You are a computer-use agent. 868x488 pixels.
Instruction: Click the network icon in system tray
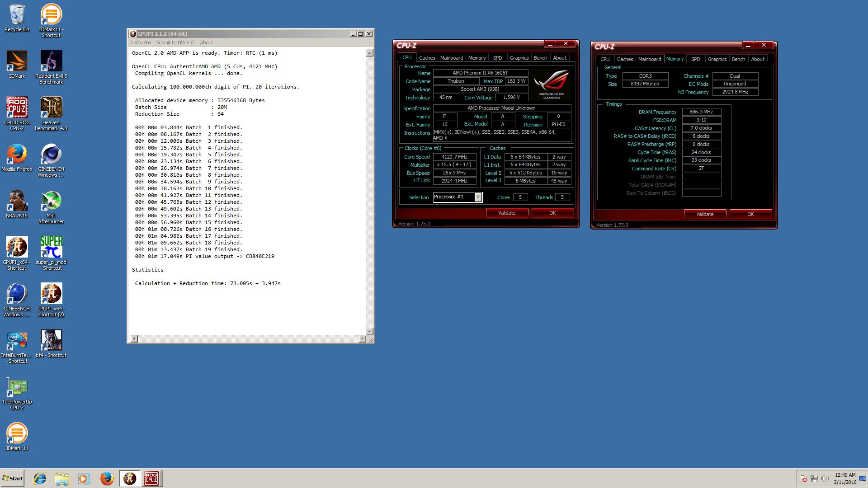tap(814, 479)
